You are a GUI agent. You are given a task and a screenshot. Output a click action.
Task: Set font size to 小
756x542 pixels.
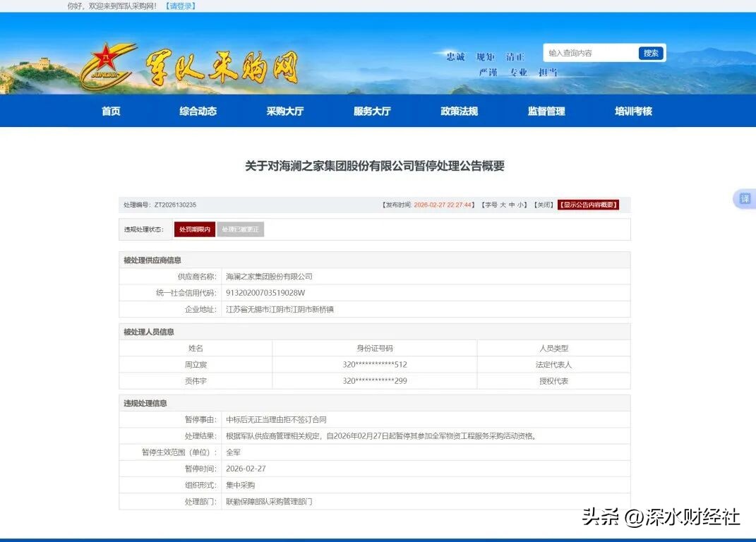pyautogui.click(x=520, y=205)
